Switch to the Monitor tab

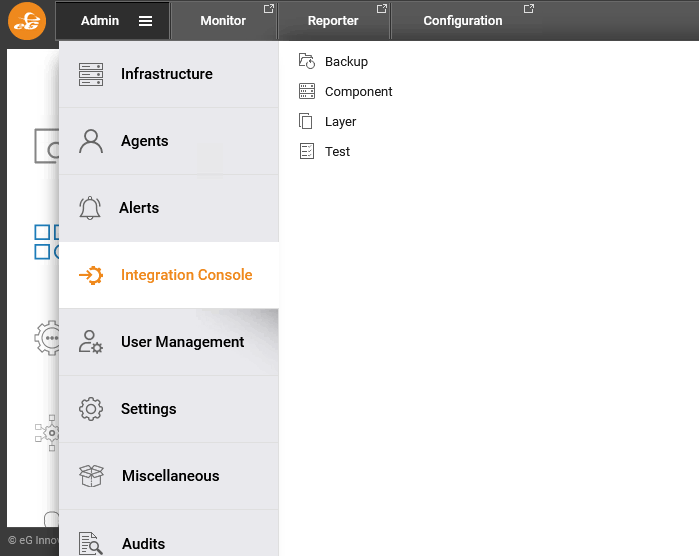click(x=224, y=21)
